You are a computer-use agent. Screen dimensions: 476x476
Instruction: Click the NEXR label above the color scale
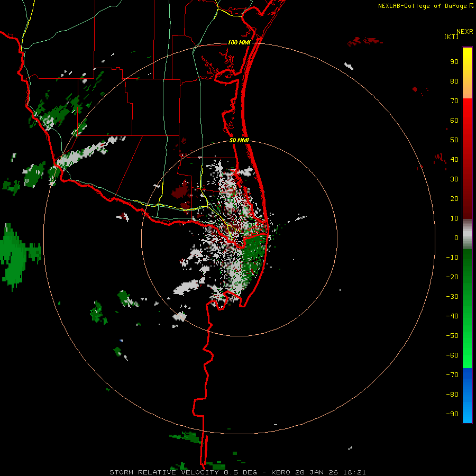[464, 32]
